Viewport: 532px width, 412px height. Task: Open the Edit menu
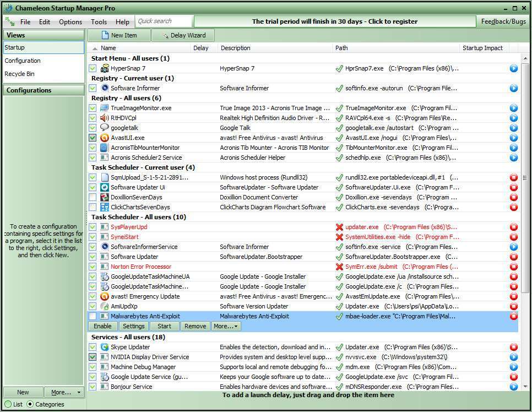45,21
